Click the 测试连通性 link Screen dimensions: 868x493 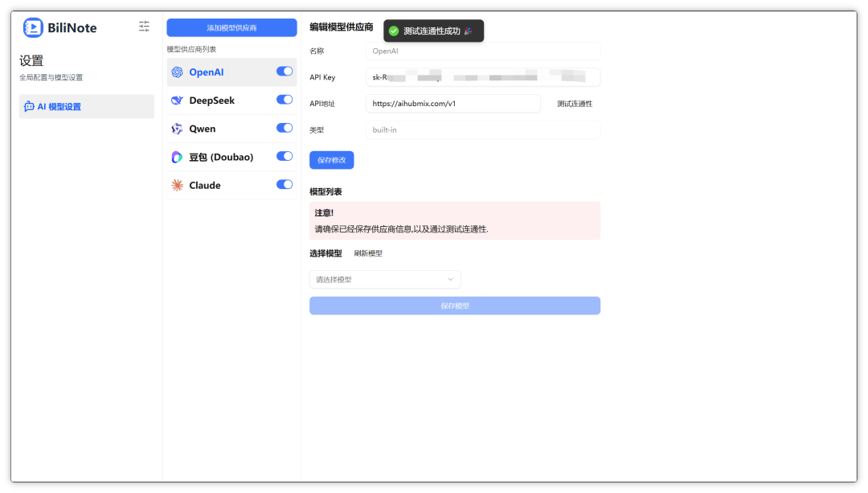pos(575,104)
